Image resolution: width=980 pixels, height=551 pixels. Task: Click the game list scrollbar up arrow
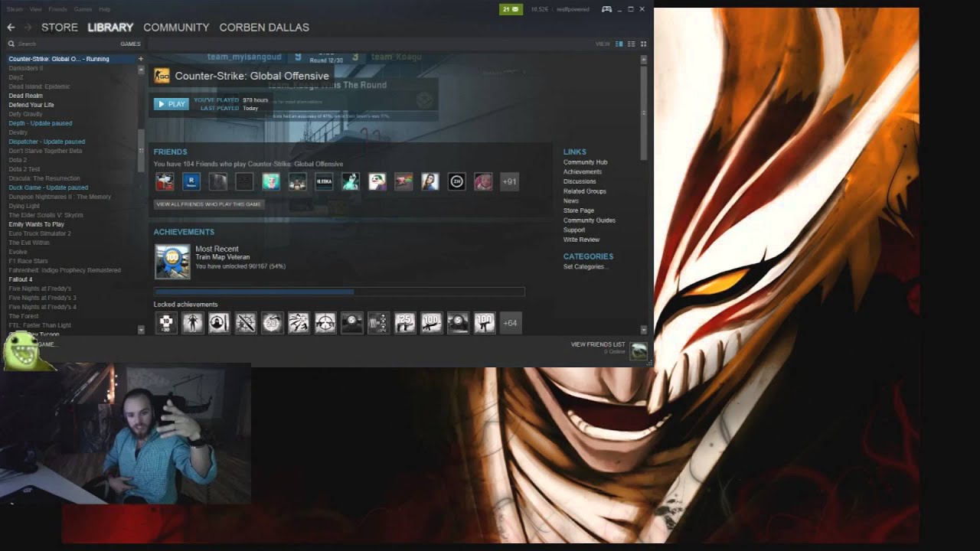(141, 70)
